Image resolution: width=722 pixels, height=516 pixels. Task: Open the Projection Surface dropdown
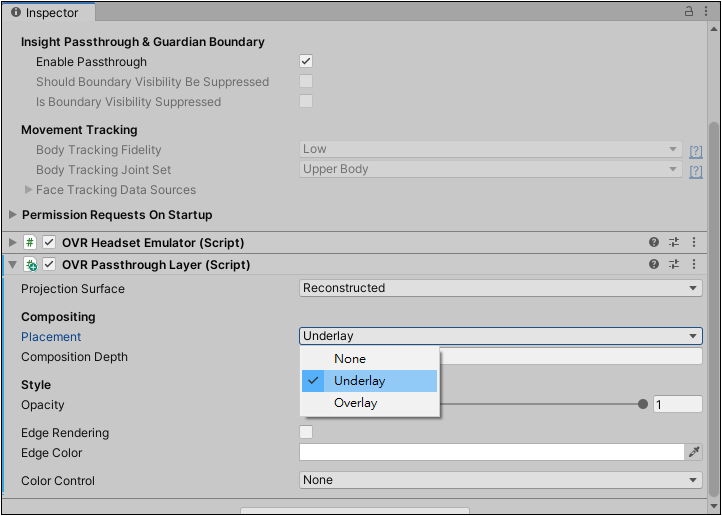pyautogui.click(x=501, y=288)
